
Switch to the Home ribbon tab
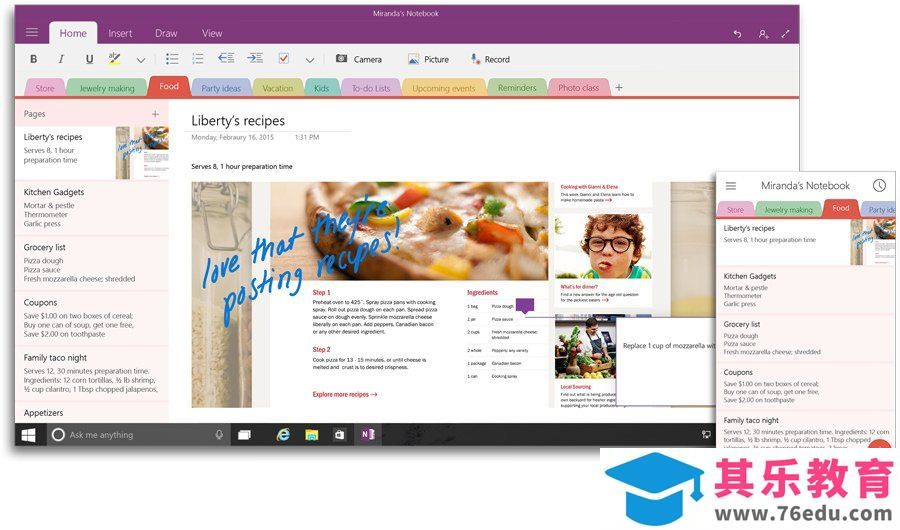click(73, 33)
